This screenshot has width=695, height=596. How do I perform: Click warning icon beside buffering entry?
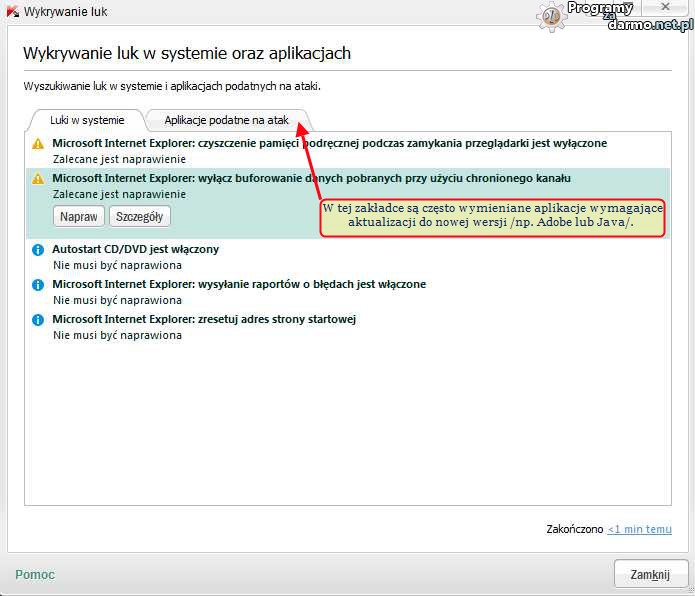[38, 179]
